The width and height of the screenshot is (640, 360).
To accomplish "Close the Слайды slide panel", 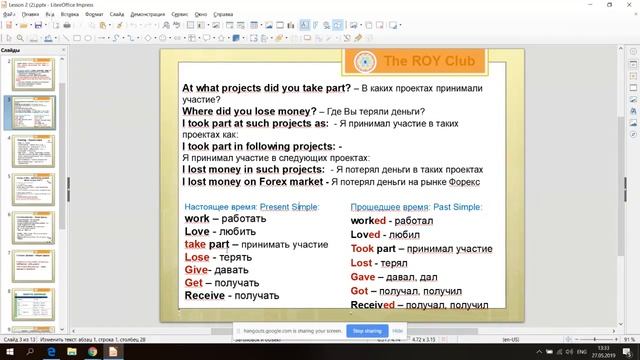I will (x=63, y=50).
